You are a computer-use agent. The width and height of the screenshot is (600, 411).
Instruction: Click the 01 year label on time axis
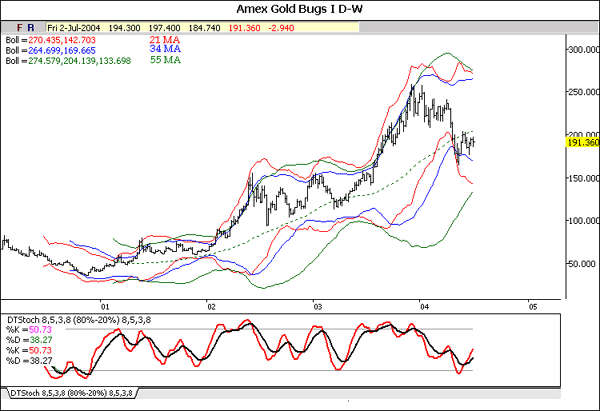tap(105, 307)
